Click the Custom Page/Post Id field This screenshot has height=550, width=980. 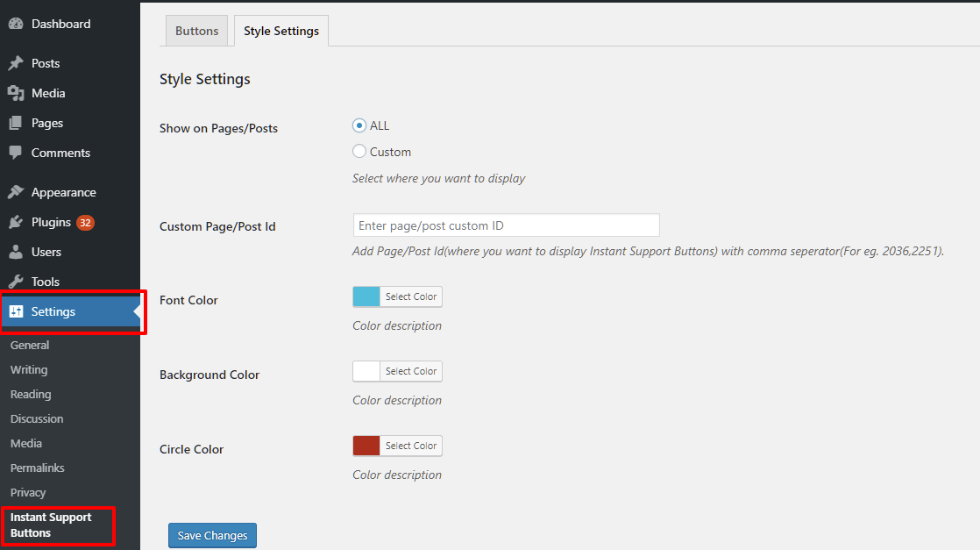(506, 225)
